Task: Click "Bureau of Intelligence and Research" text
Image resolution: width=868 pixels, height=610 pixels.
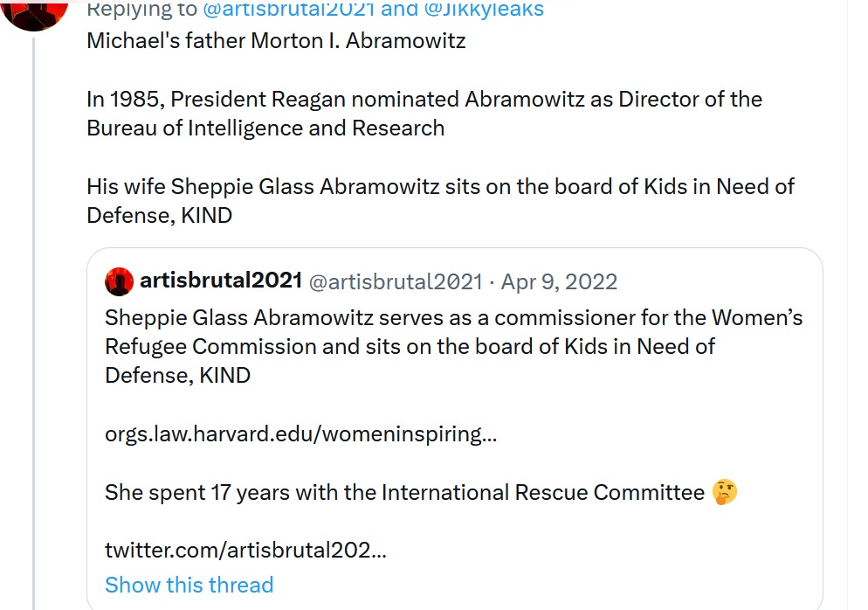Action: tap(265, 128)
